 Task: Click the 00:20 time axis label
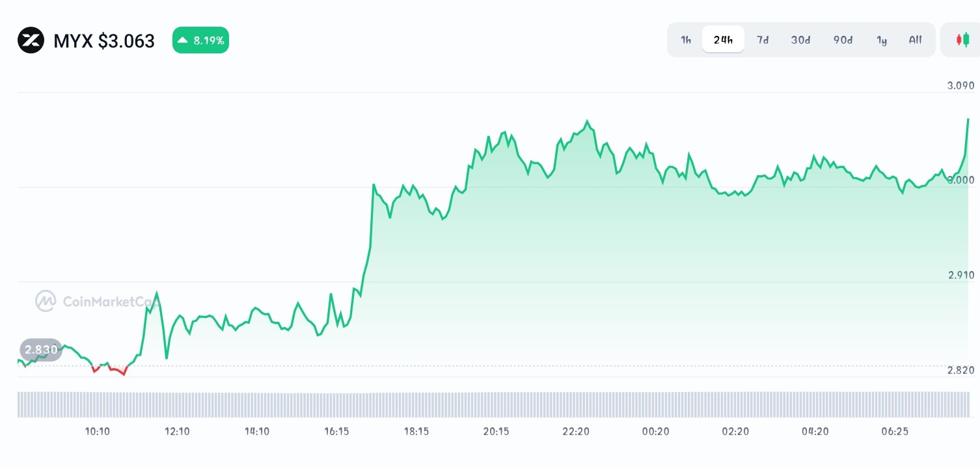[x=655, y=431]
